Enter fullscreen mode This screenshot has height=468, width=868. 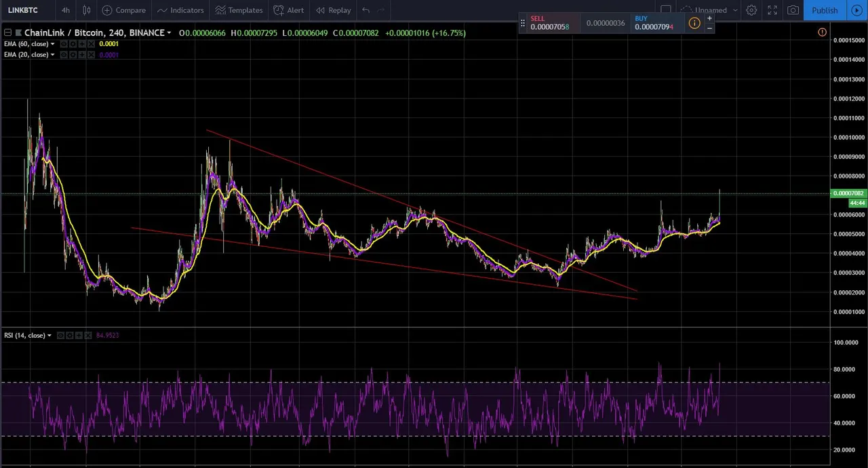tap(772, 10)
